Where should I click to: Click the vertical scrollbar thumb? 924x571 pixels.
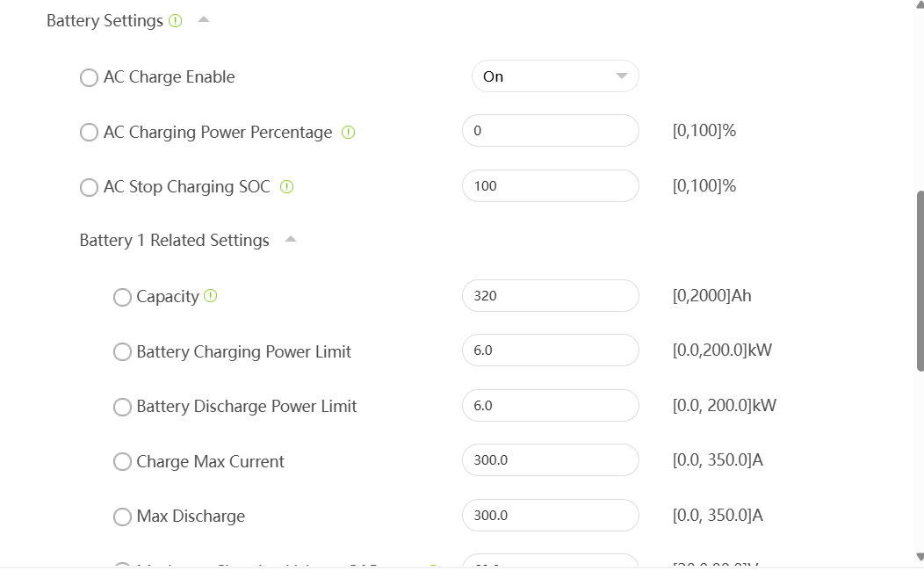tap(920, 281)
